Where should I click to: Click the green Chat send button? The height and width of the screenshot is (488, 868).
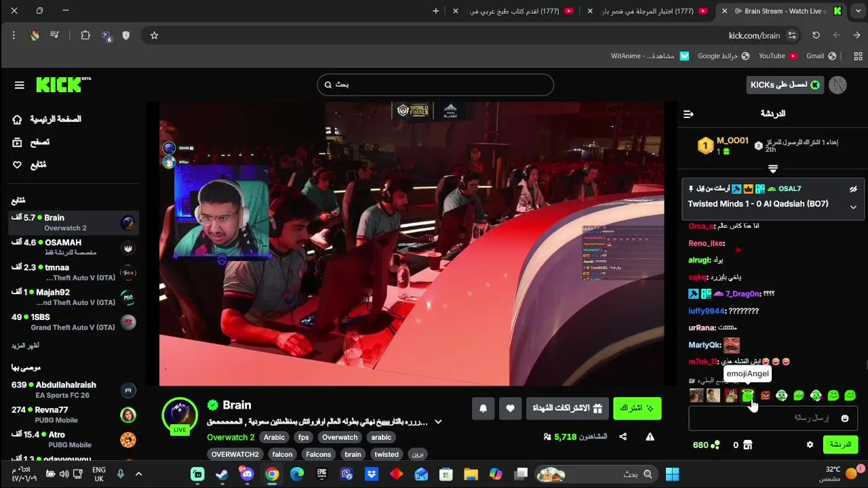pos(840,445)
